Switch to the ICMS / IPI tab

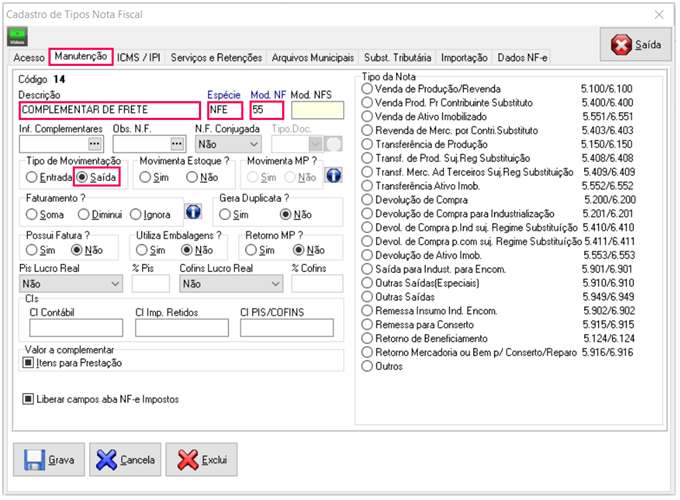tap(139, 58)
